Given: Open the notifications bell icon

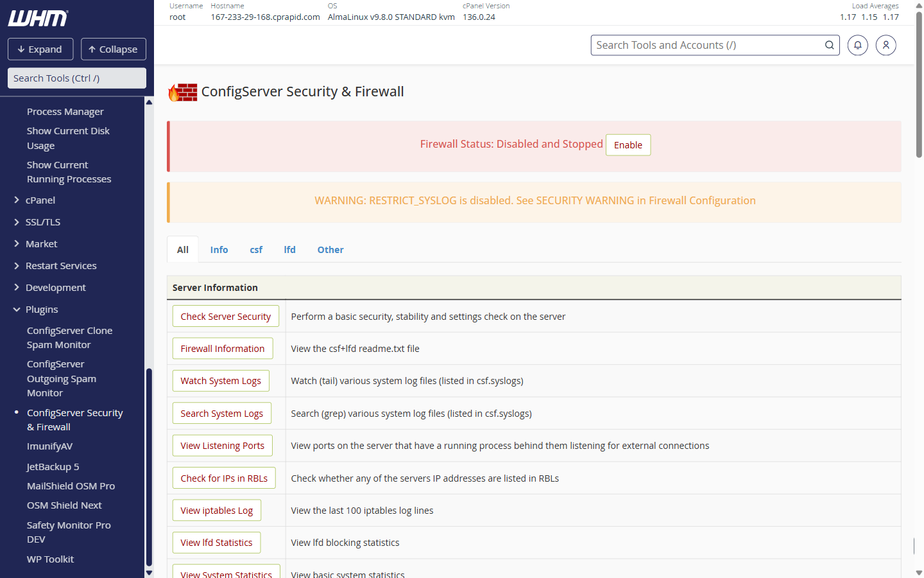Looking at the screenshot, I should click(858, 45).
